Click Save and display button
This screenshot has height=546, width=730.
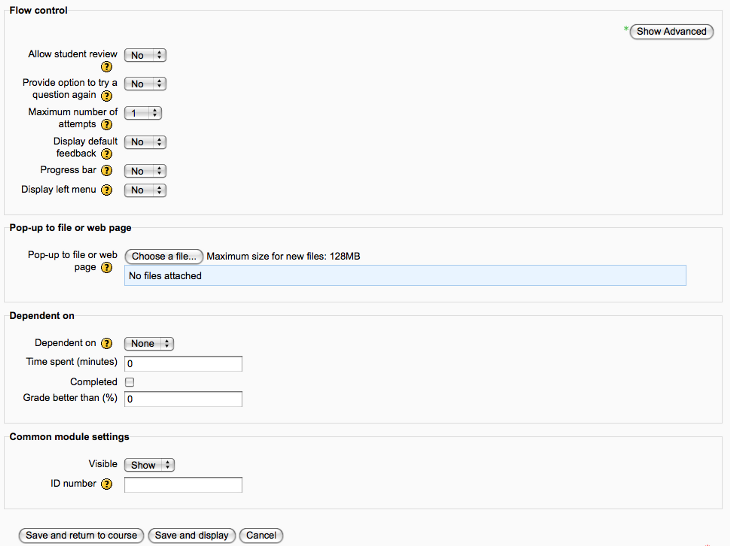[192, 536]
